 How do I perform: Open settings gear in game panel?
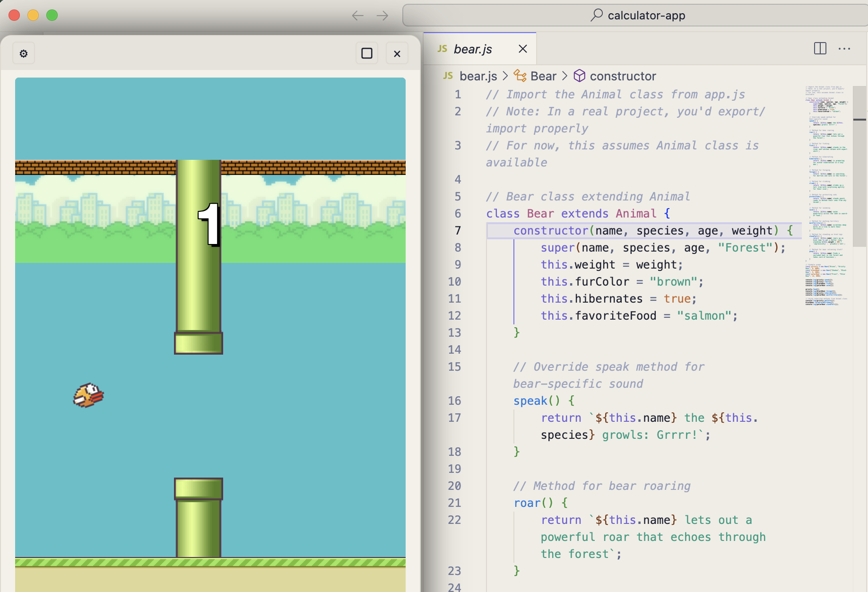(24, 53)
